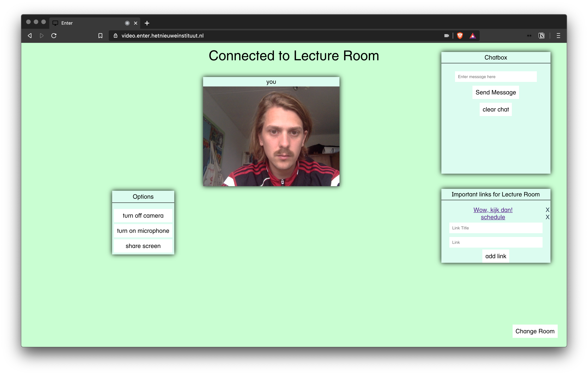Bookmark this page with the bookmark icon
Image resolution: width=588 pixels, height=375 pixels.
[100, 36]
